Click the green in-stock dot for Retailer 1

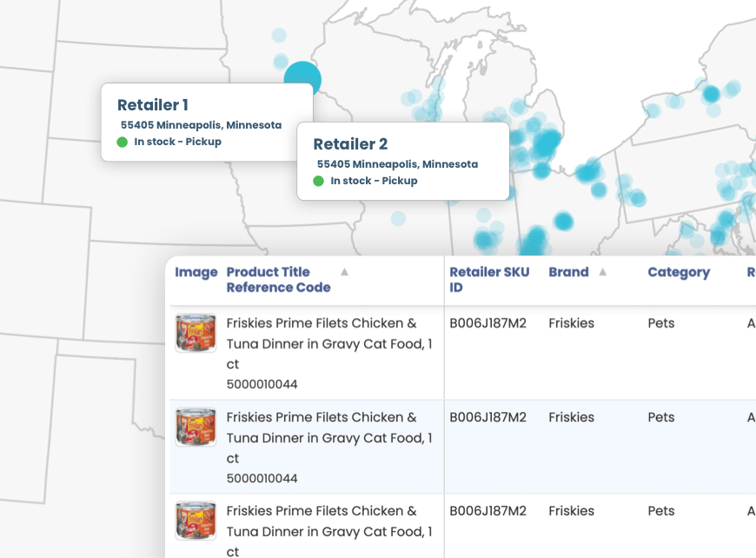point(123,142)
